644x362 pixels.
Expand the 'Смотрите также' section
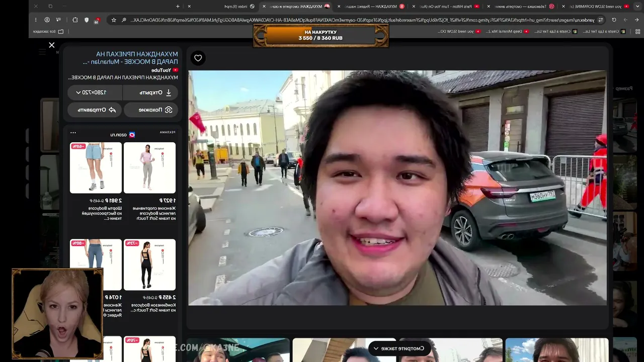tap(399, 348)
